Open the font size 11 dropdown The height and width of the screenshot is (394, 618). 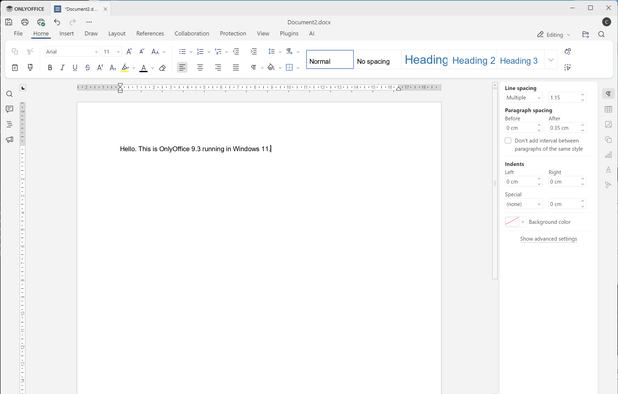[118, 52]
